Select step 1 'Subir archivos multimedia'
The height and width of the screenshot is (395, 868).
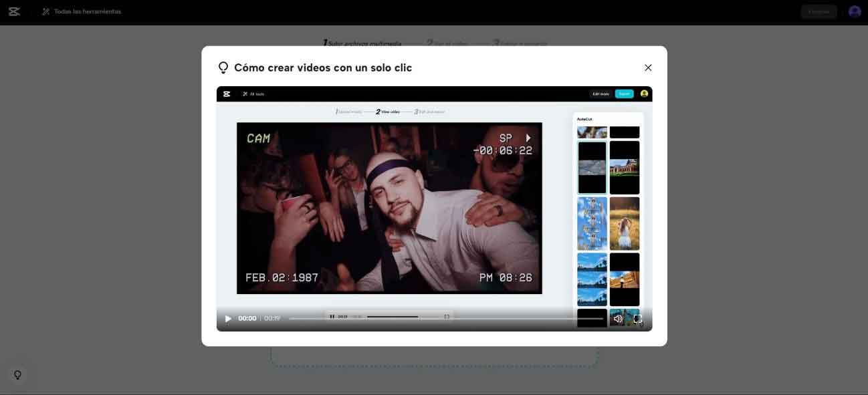pos(362,43)
